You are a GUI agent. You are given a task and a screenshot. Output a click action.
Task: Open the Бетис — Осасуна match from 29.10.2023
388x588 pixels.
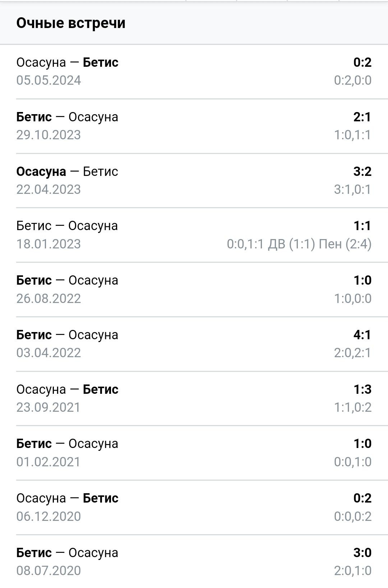tap(194, 126)
